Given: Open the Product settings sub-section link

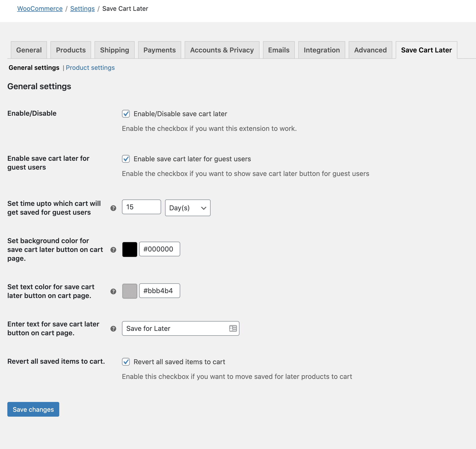Looking at the screenshot, I should pyautogui.click(x=90, y=68).
